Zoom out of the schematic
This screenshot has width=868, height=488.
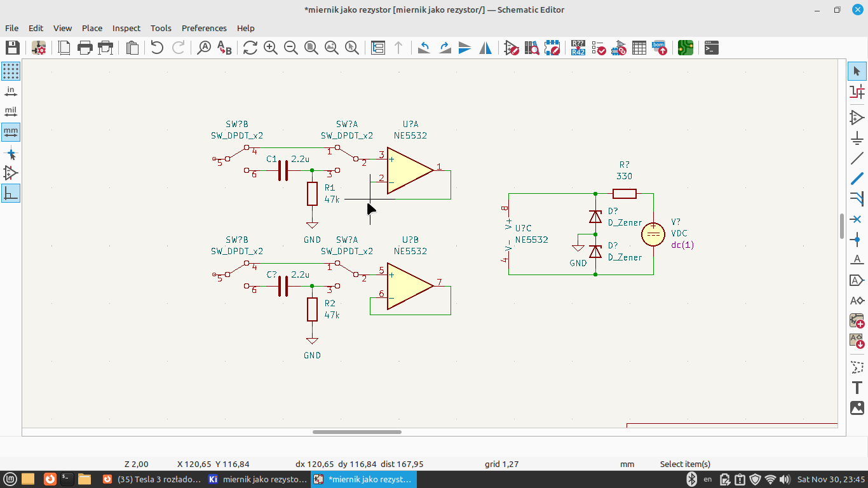click(x=291, y=48)
